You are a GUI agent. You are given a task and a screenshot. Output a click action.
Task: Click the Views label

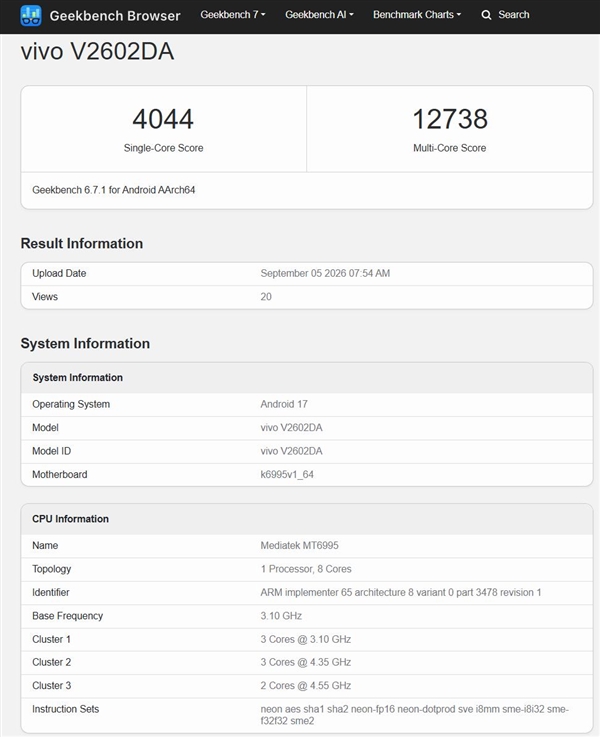tap(45, 297)
